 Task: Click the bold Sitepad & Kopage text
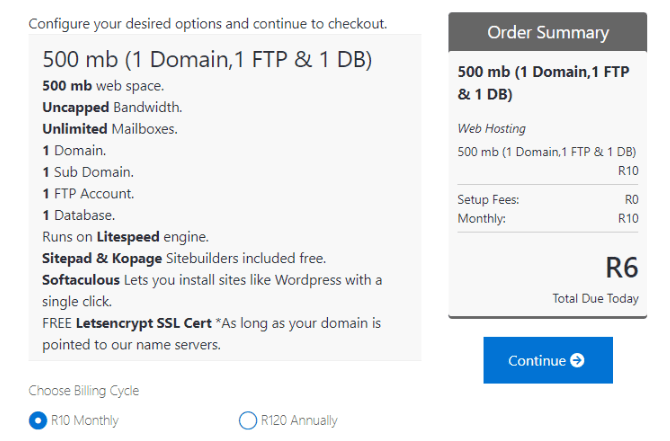point(102,259)
